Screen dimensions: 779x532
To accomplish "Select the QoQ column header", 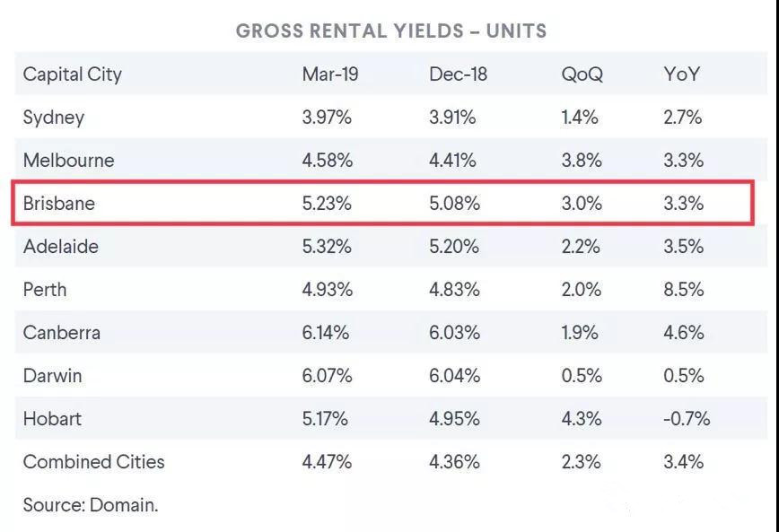I will point(582,74).
